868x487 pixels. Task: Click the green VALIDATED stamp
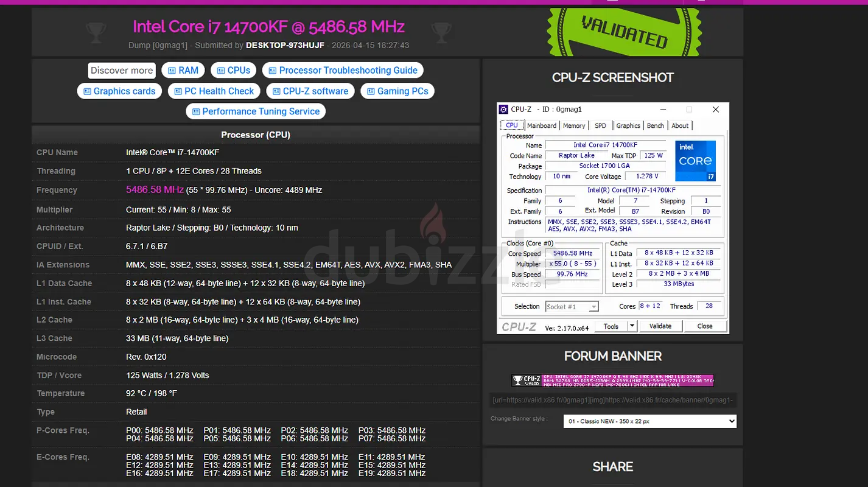pos(624,32)
